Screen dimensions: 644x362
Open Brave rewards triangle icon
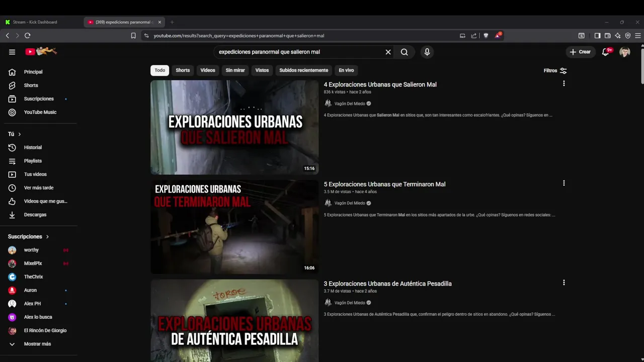pyautogui.click(x=498, y=35)
